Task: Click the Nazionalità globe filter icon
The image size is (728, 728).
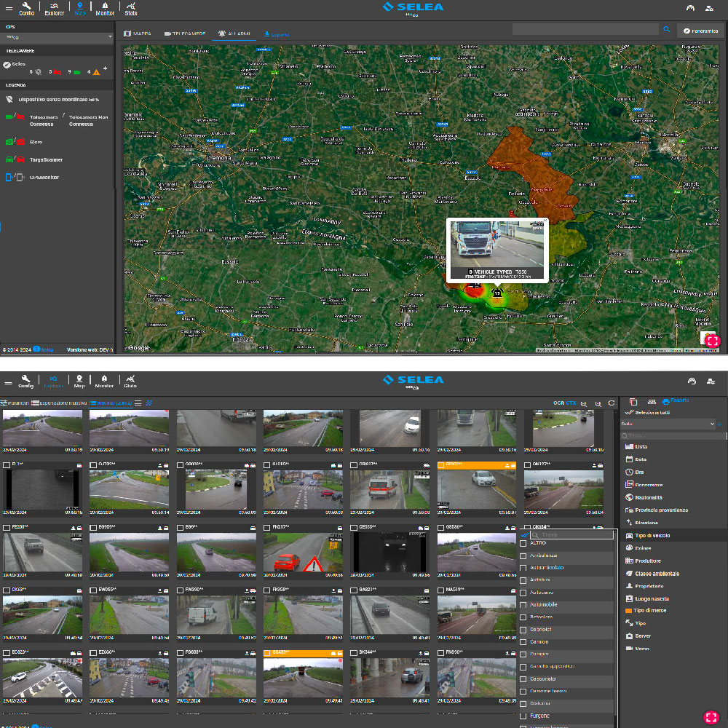Action: click(x=630, y=497)
